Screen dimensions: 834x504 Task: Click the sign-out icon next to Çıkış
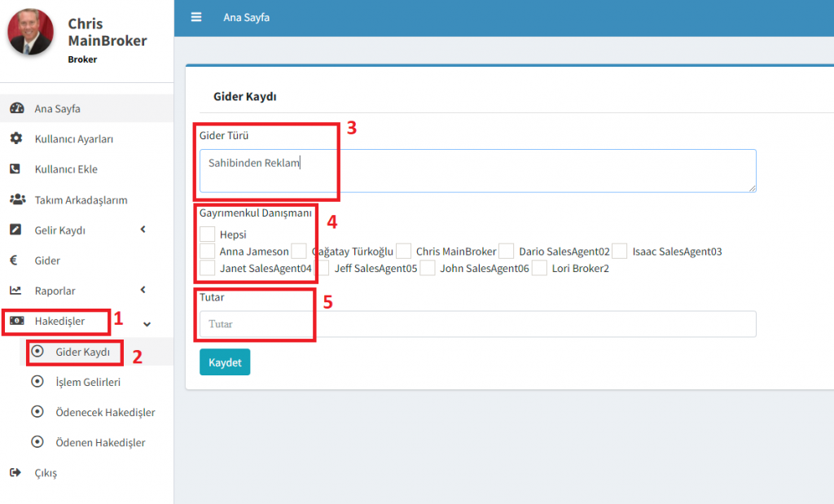(x=15, y=472)
